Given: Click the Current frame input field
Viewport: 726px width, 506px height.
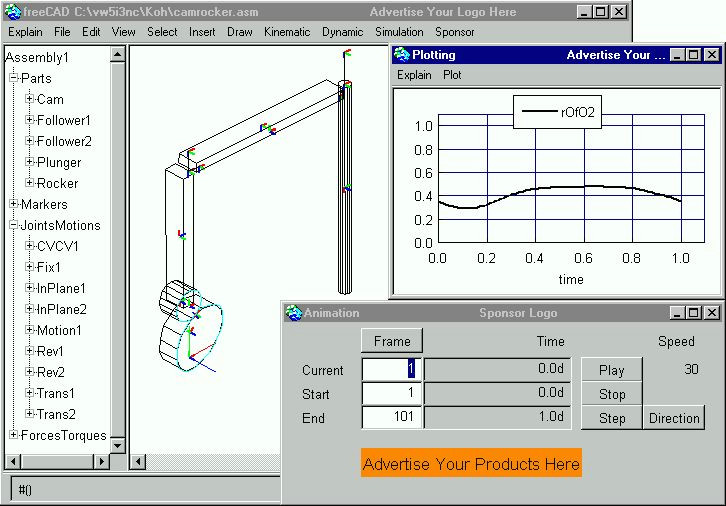Looking at the screenshot, I should tap(392, 369).
